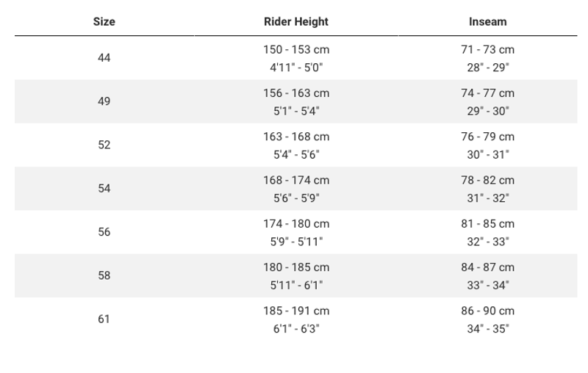Click the Size column header

click(104, 22)
